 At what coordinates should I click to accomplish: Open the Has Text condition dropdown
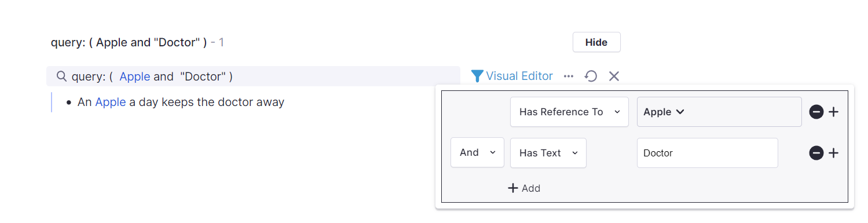(x=548, y=153)
